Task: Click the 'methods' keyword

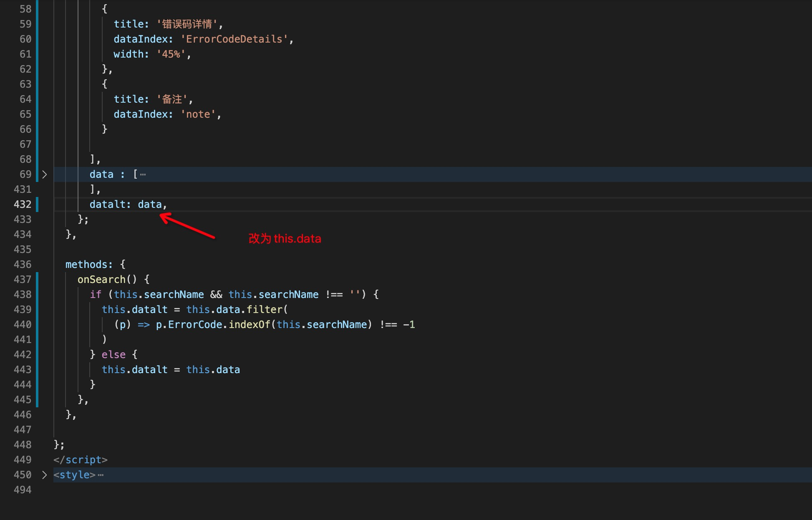Action: (86, 265)
